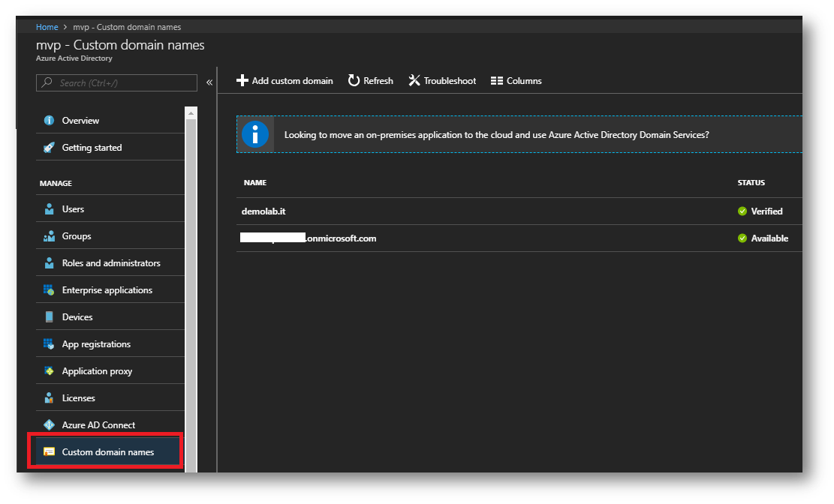Click the Application proxy icon
Image resolution: width=834 pixels, height=504 pixels.
coord(49,371)
